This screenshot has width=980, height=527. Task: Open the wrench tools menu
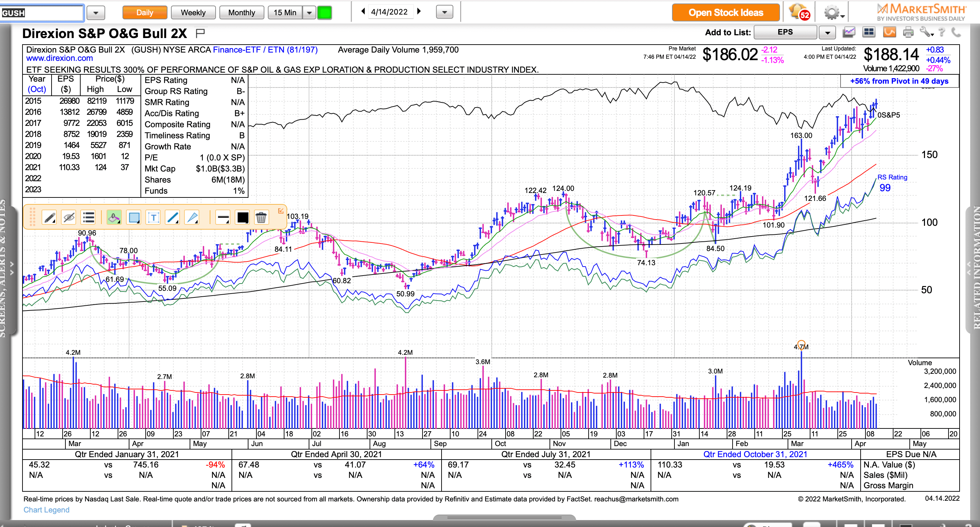click(926, 32)
